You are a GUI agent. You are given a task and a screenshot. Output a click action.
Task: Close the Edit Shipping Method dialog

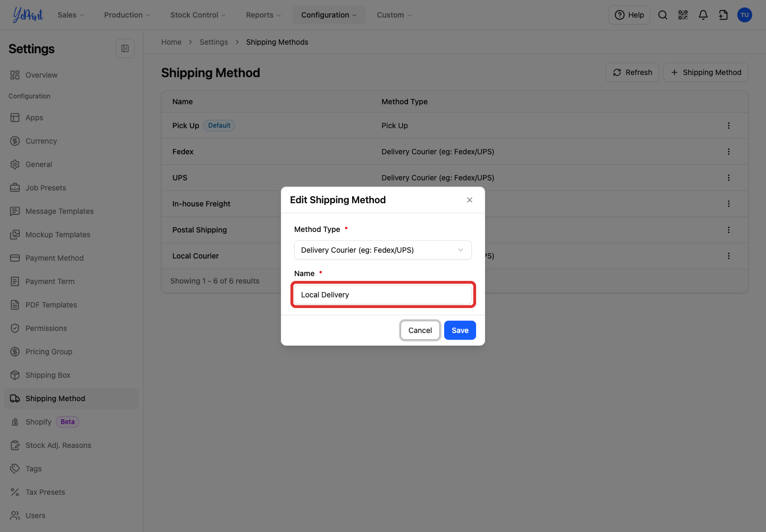[470, 200]
